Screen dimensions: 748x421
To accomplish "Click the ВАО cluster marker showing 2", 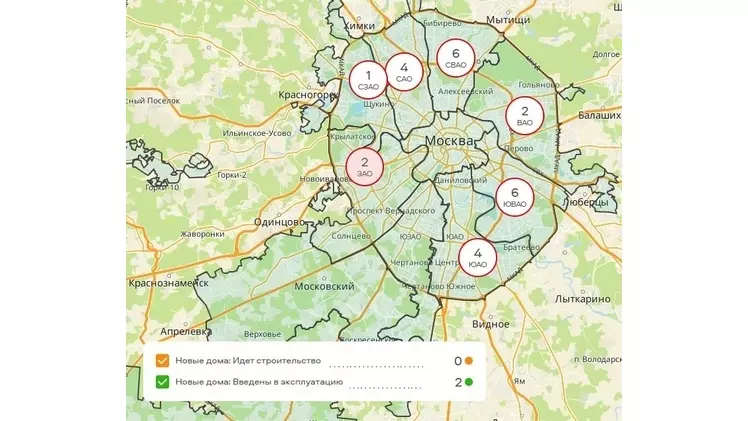I will click(x=524, y=116).
